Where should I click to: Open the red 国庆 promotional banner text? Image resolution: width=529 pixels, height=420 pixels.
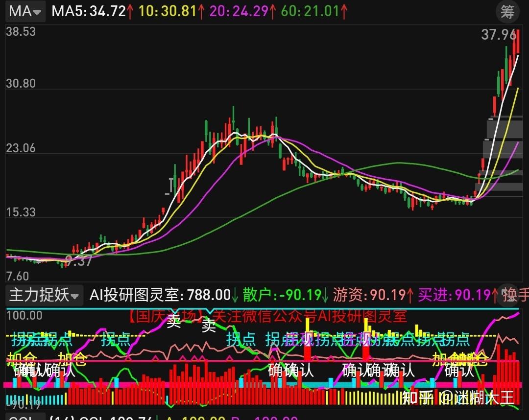[x=267, y=317]
